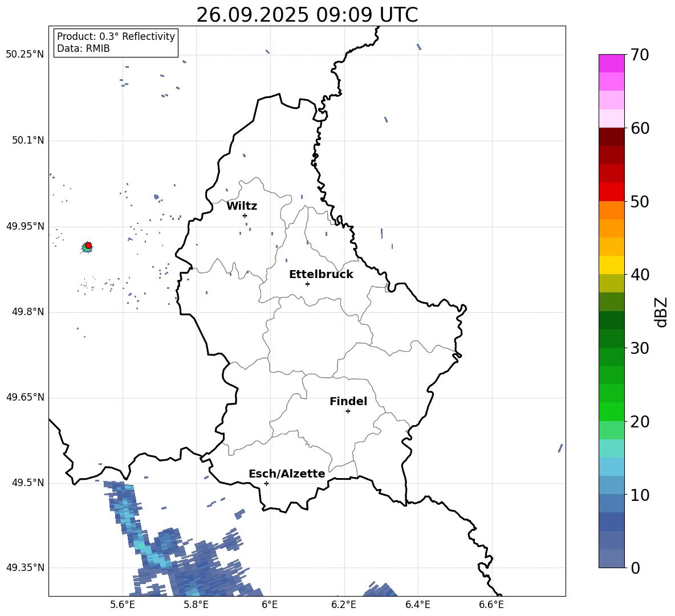
Task: Click the red dot radar echo marker
Action: click(88, 246)
